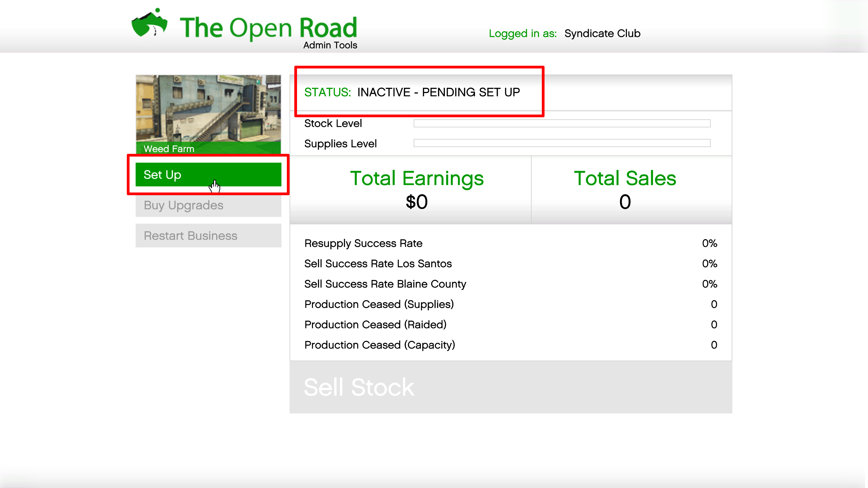The image size is (868, 488).
Task: Select the Restart Business button
Action: 208,235
